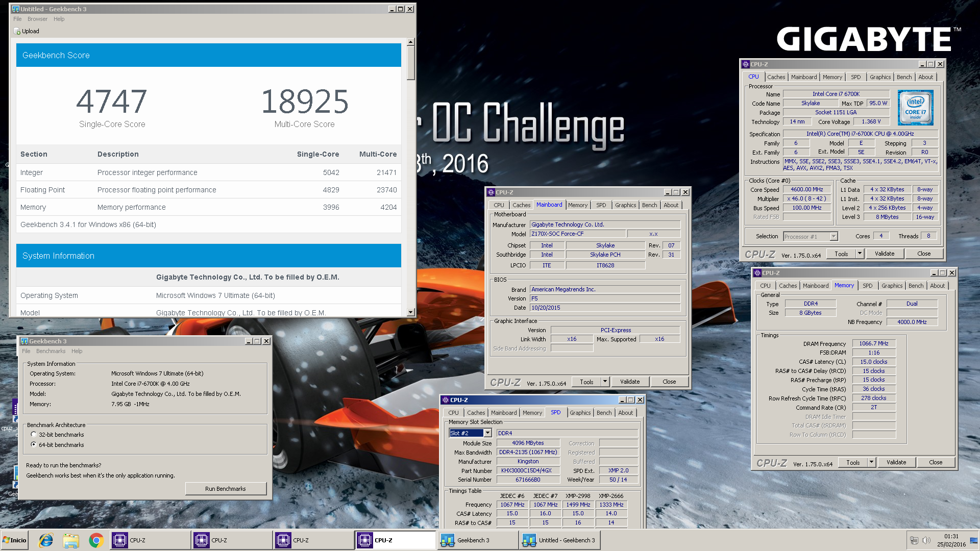Click the Single-Core Score 4747 value
Image resolution: width=980 pixels, height=551 pixels.
(x=112, y=102)
